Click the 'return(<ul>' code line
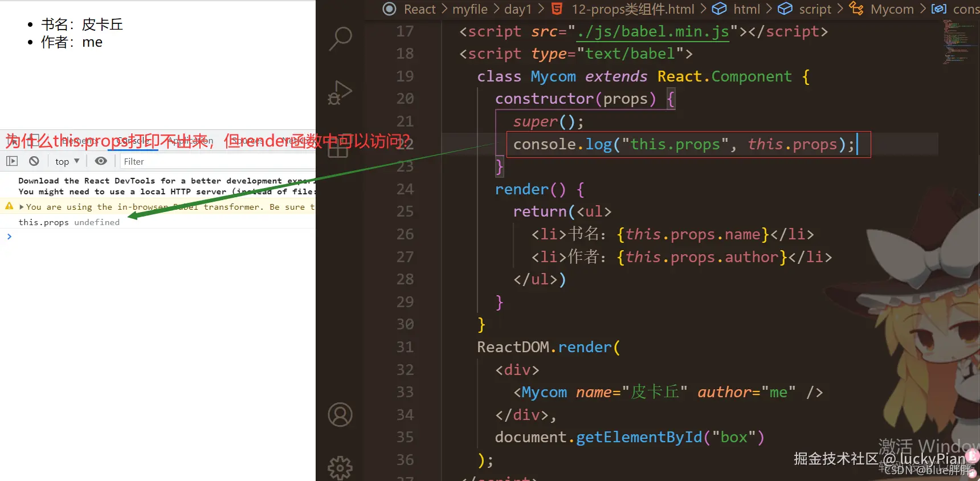This screenshot has height=481, width=980. pyautogui.click(x=562, y=211)
